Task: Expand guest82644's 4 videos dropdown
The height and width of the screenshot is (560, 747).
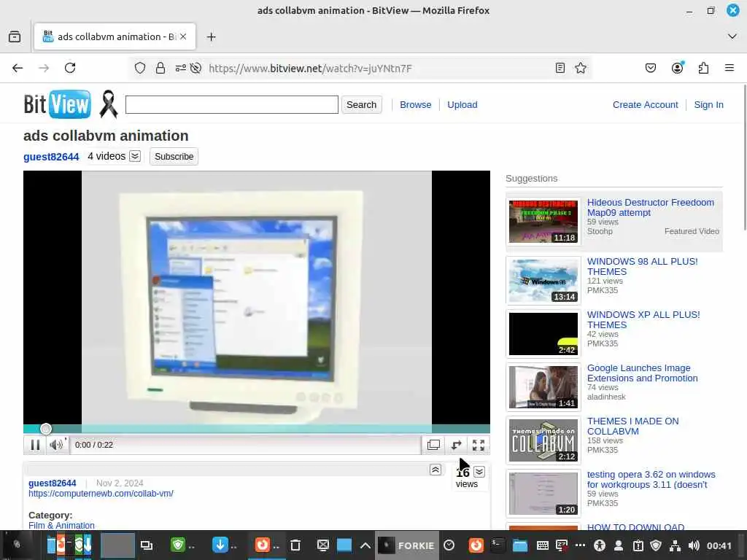Action: click(x=135, y=156)
